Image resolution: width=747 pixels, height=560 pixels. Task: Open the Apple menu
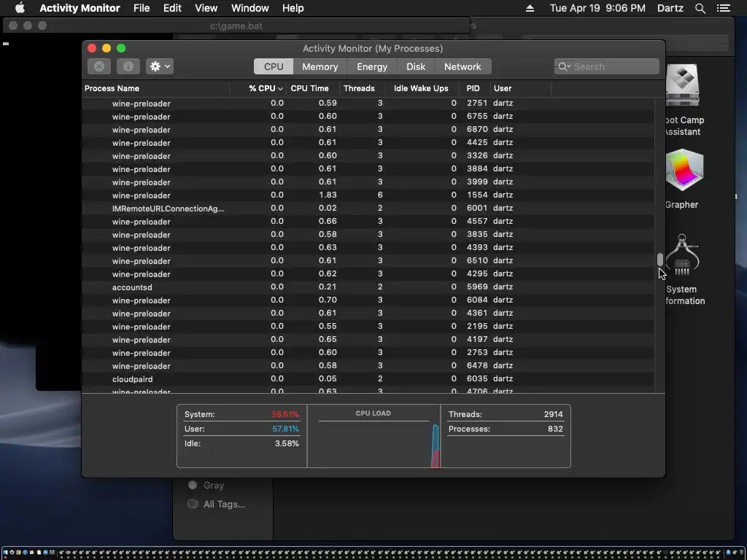point(20,8)
